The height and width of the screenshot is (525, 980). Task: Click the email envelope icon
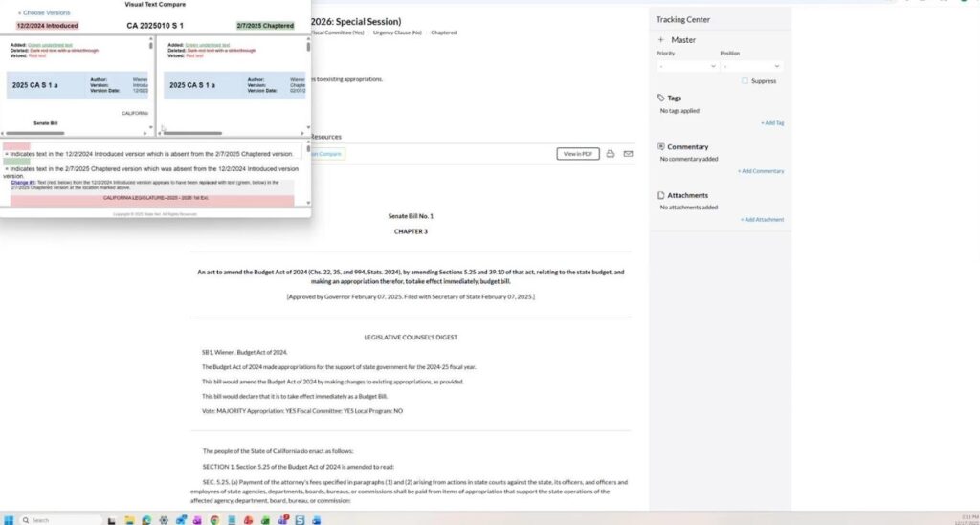pos(628,154)
